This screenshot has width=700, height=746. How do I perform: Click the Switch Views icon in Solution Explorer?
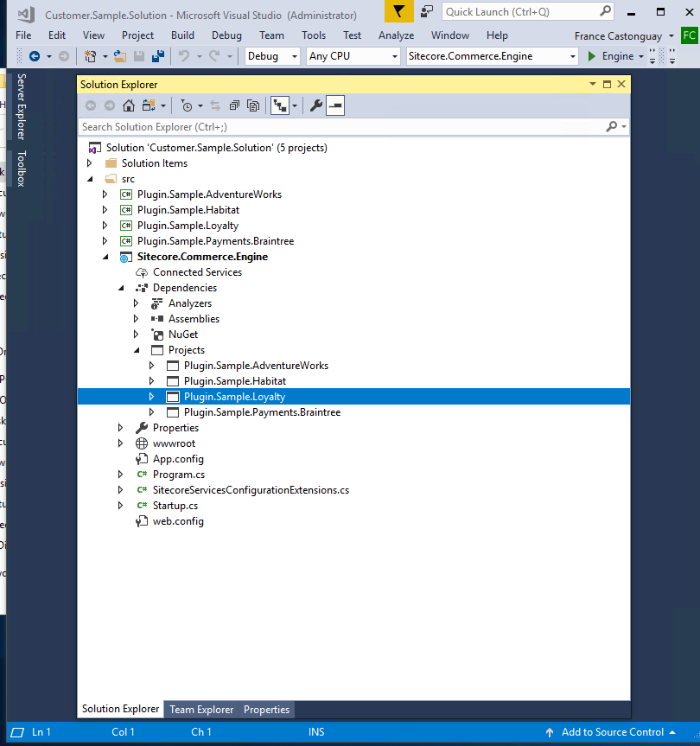click(x=149, y=105)
